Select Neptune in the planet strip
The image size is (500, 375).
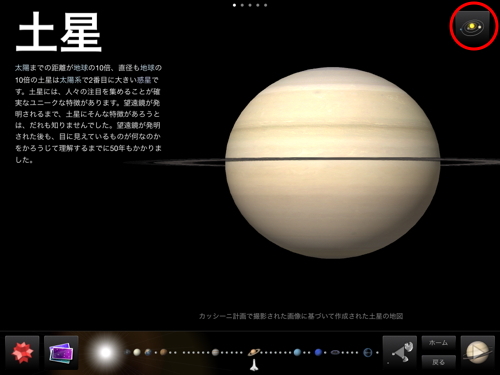318,352
